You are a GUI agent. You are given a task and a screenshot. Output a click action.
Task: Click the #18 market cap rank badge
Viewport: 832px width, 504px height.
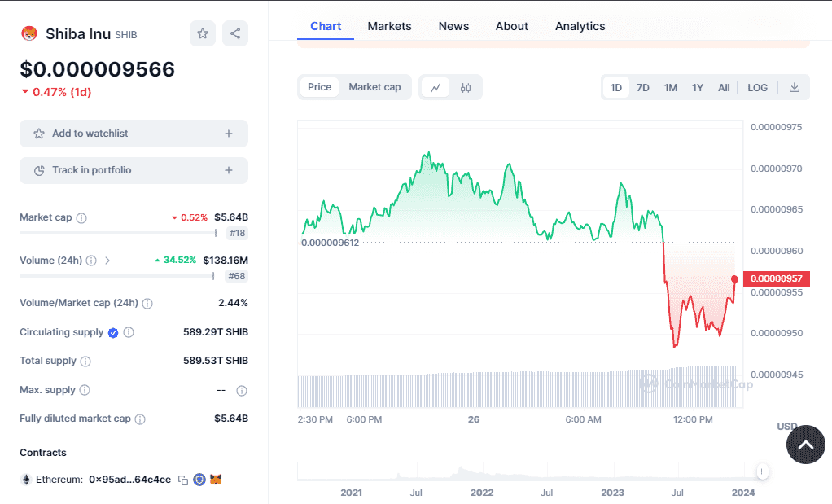pos(237,233)
